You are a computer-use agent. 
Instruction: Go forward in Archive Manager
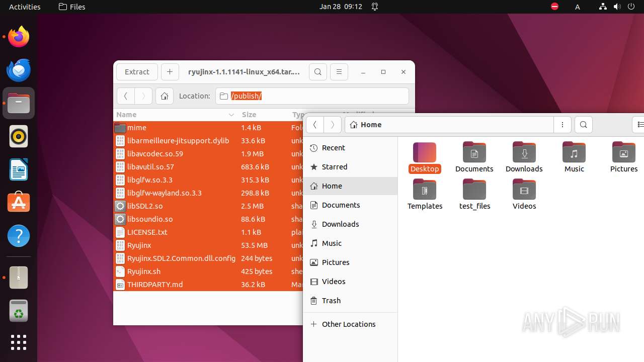tap(143, 96)
